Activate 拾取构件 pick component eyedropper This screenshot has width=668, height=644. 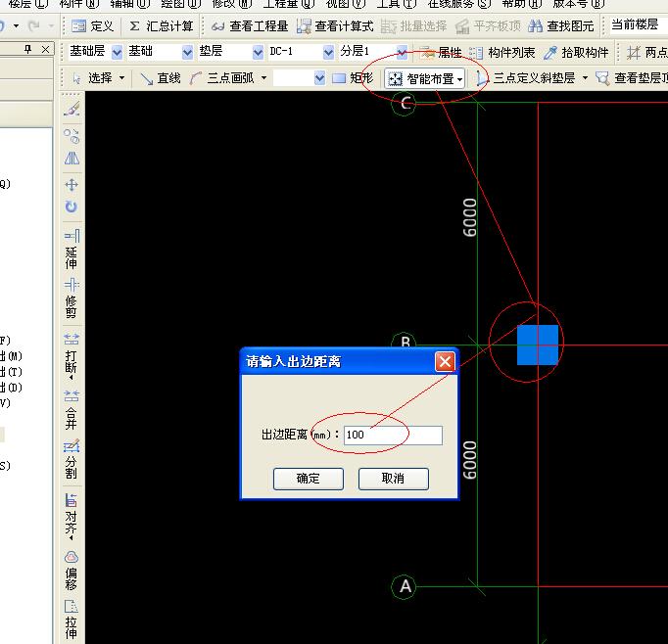click(x=576, y=53)
